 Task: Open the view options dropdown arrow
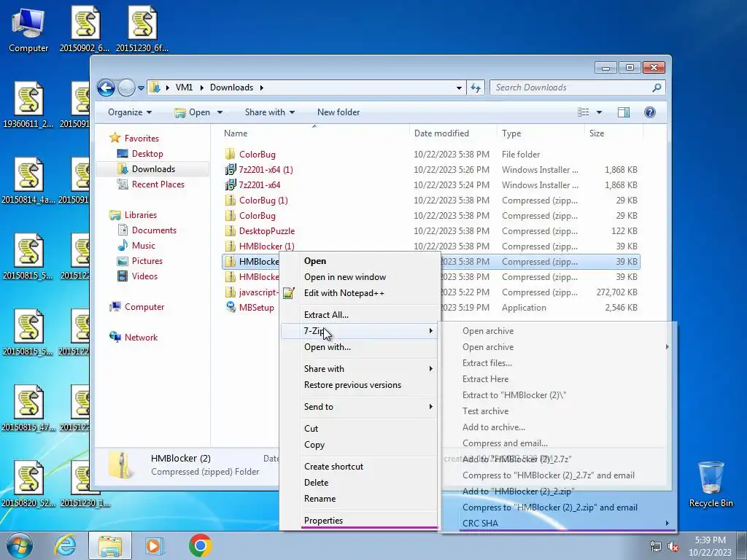point(599,112)
